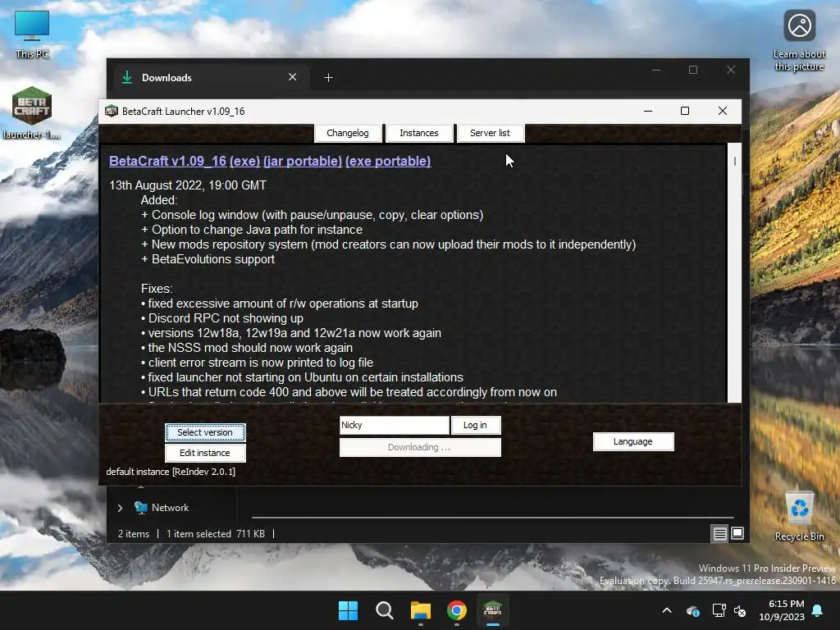
Task: Click default instance [ReIndev 2.0.1] label
Action: pyautogui.click(x=171, y=472)
